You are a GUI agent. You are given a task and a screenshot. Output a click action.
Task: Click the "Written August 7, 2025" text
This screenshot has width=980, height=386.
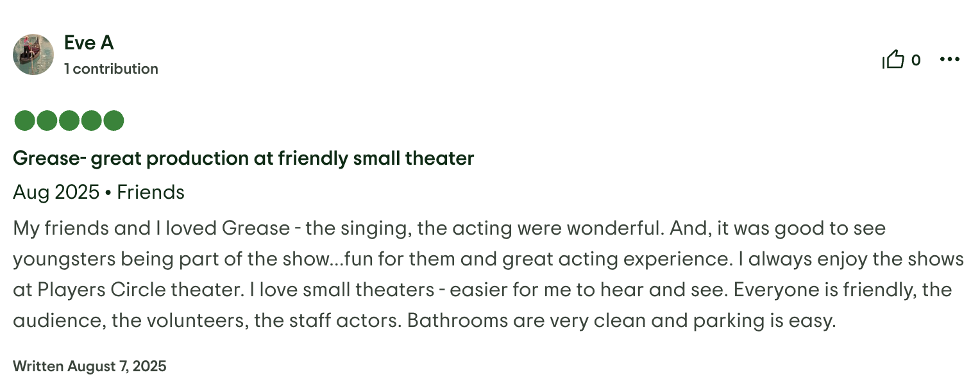(x=89, y=367)
